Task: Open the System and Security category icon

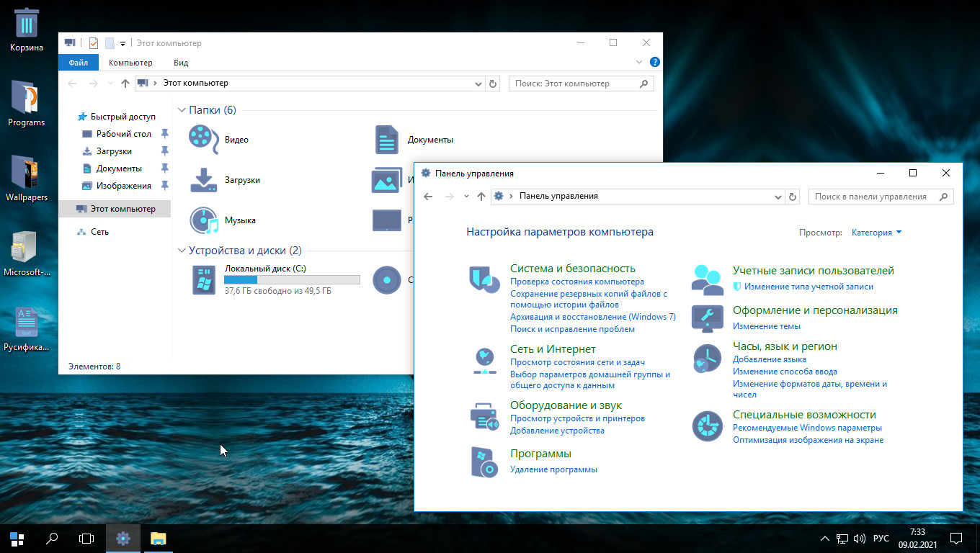Action: [x=484, y=279]
